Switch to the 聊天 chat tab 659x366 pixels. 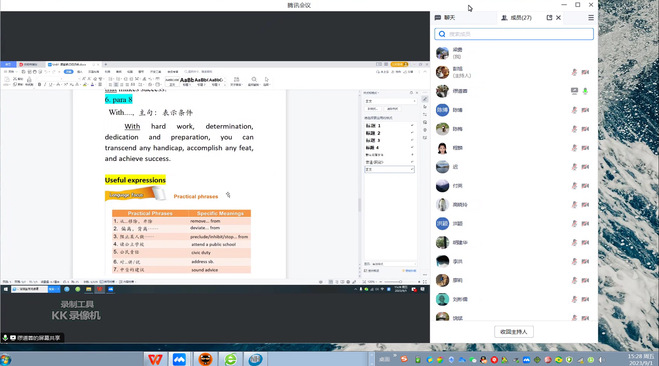point(445,18)
